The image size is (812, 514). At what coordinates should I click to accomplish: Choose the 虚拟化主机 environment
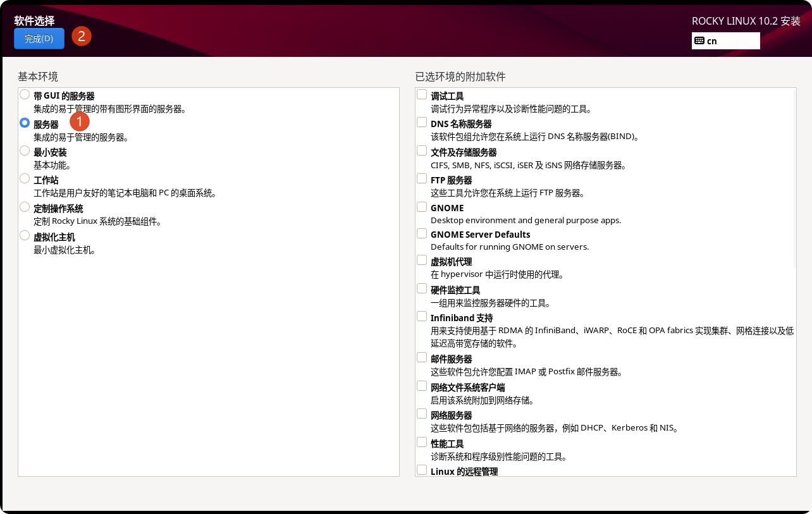point(25,235)
